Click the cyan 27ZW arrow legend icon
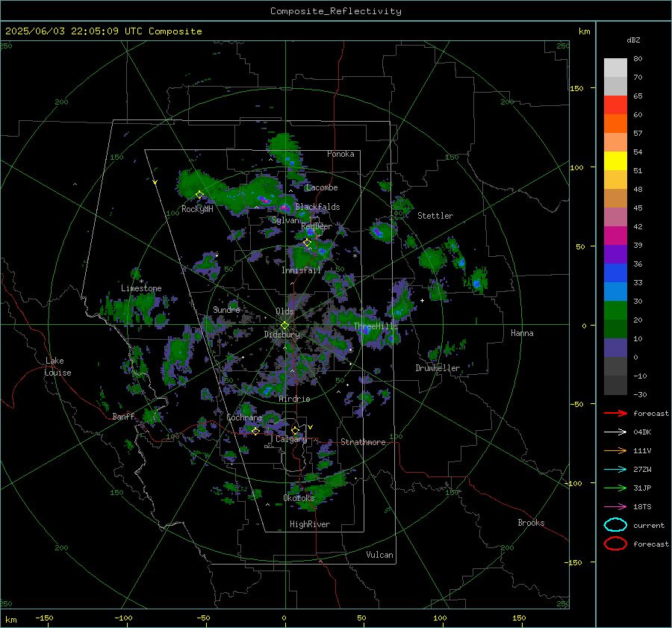This screenshot has height=628, width=672. coord(615,470)
